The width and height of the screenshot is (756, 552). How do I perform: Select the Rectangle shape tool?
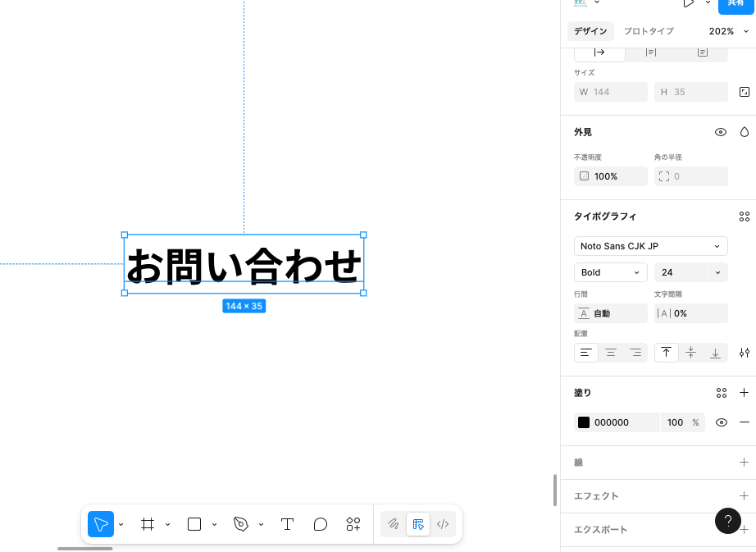(x=194, y=524)
